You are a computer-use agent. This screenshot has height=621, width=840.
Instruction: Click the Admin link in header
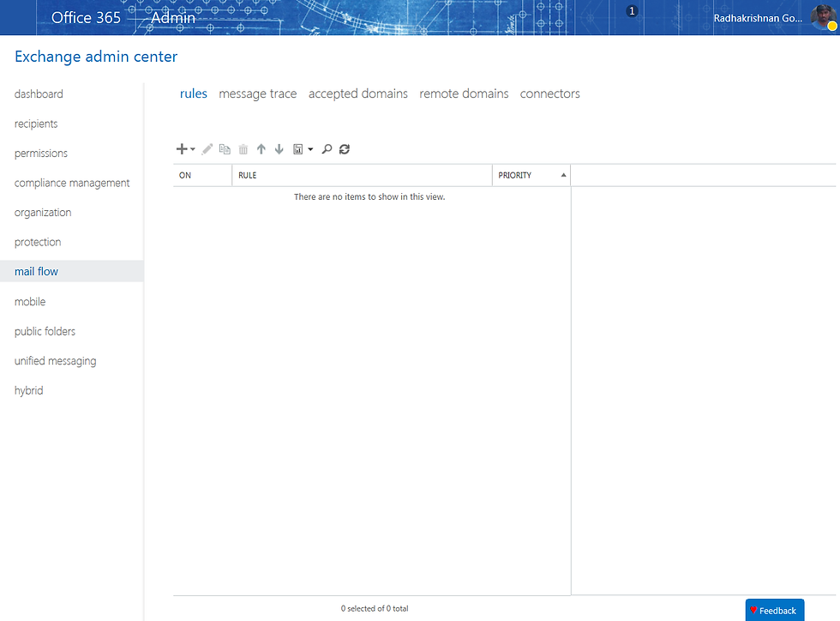(173, 18)
